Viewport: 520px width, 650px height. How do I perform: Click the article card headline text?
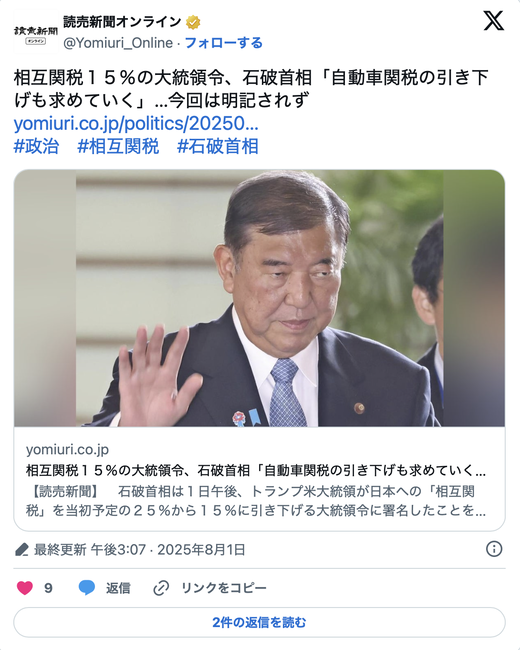(256, 471)
